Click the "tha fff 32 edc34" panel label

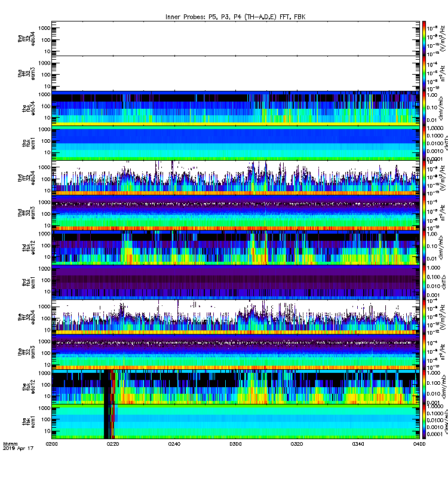(26, 38)
